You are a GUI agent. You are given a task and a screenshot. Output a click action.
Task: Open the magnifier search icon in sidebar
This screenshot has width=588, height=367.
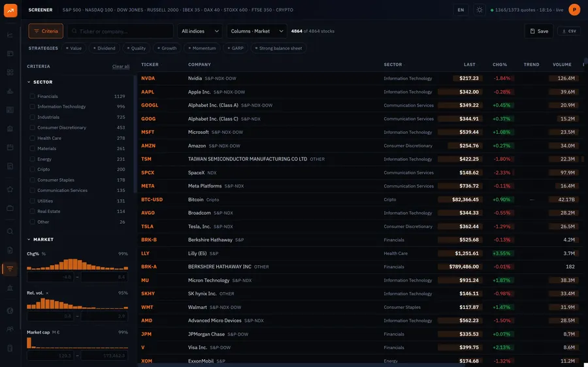(x=10, y=231)
